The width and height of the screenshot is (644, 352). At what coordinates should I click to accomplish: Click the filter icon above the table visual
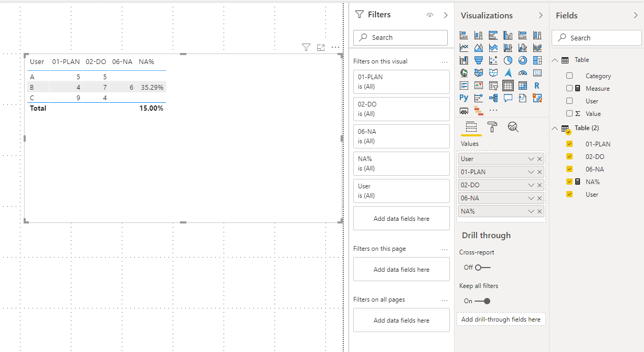click(307, 47)
